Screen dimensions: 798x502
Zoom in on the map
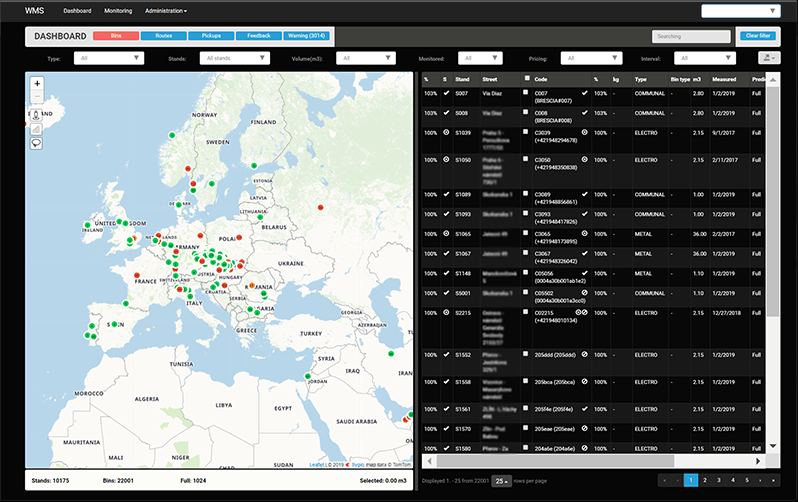[x=37, y=83]
